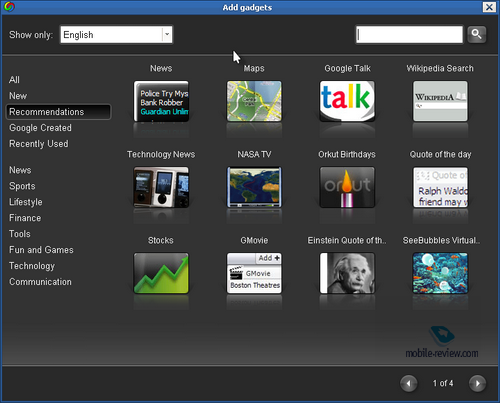Open the NASA TV gadget icon

[254, 187]
